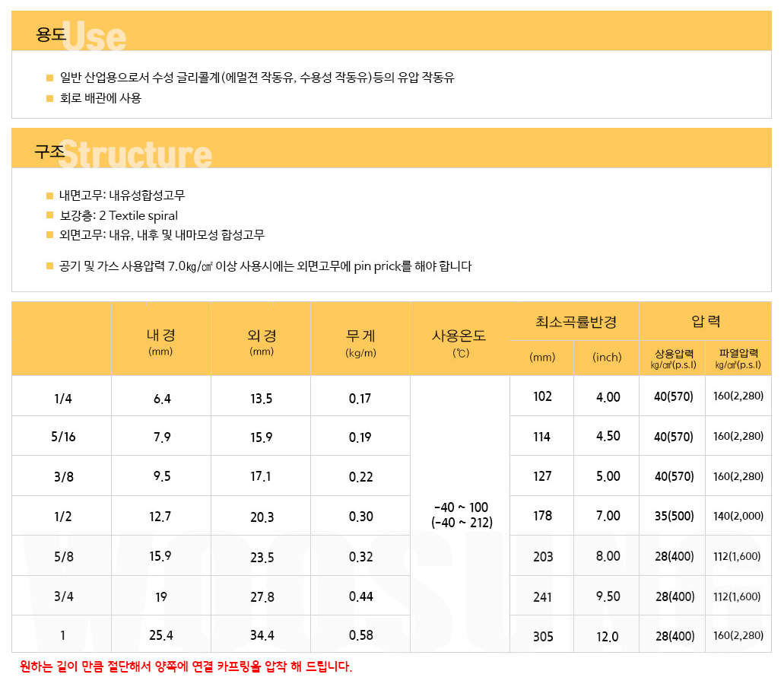Click inner diameter '6.4' in the 1/4 row
Image resolution: width=784 pixels, height=687 pixels.
point(162,399)
